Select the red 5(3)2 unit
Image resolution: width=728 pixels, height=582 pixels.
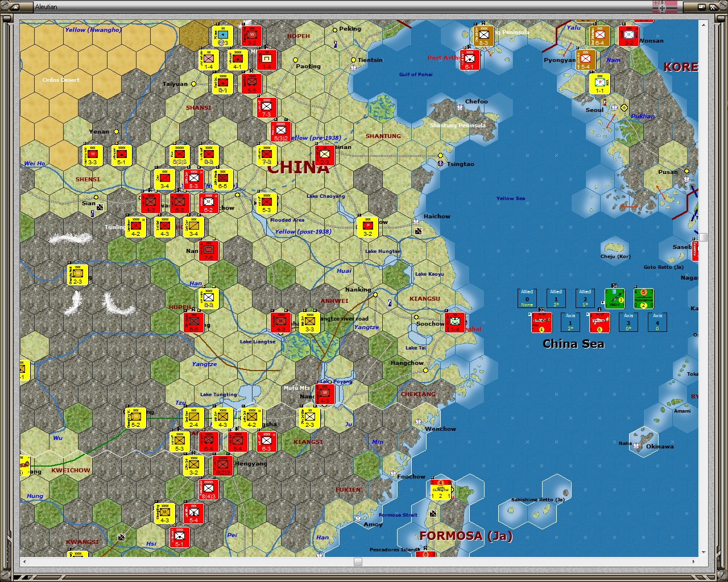pyautogui.click(x=280, y=131)
